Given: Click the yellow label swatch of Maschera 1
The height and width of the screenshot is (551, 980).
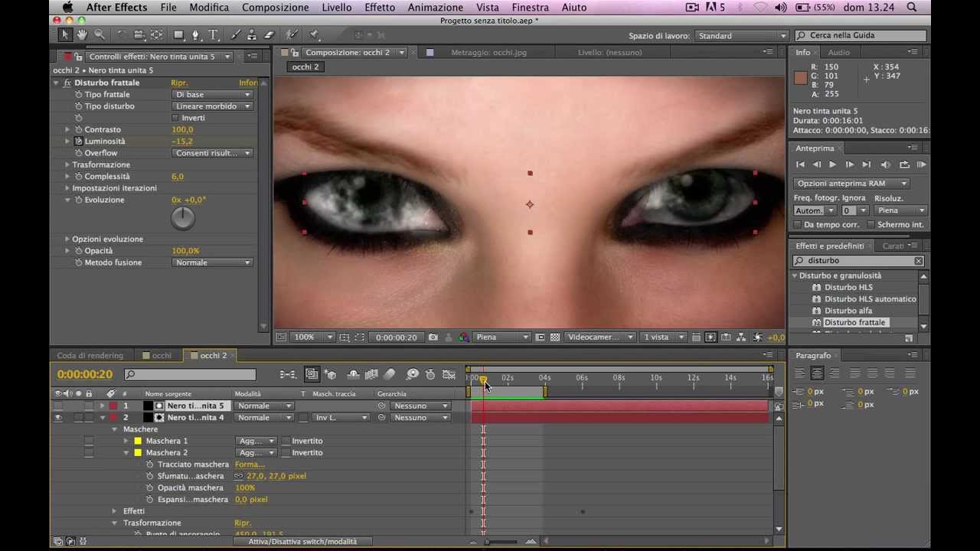Looking at the screenshot, I should coord(138,442).
